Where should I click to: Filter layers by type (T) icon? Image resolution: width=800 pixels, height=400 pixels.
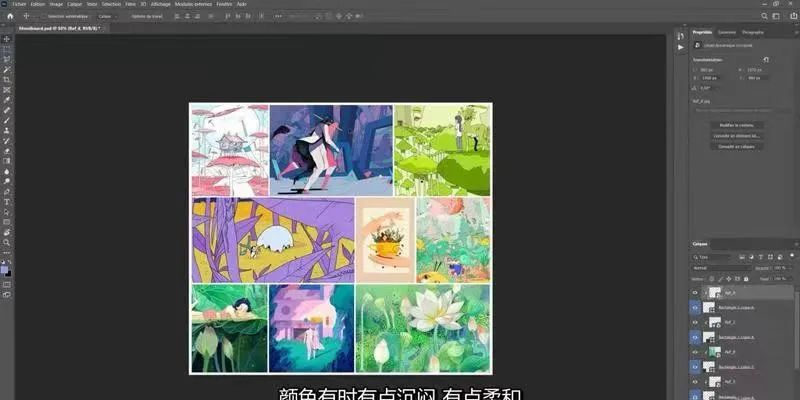click(x=759, y=257)
